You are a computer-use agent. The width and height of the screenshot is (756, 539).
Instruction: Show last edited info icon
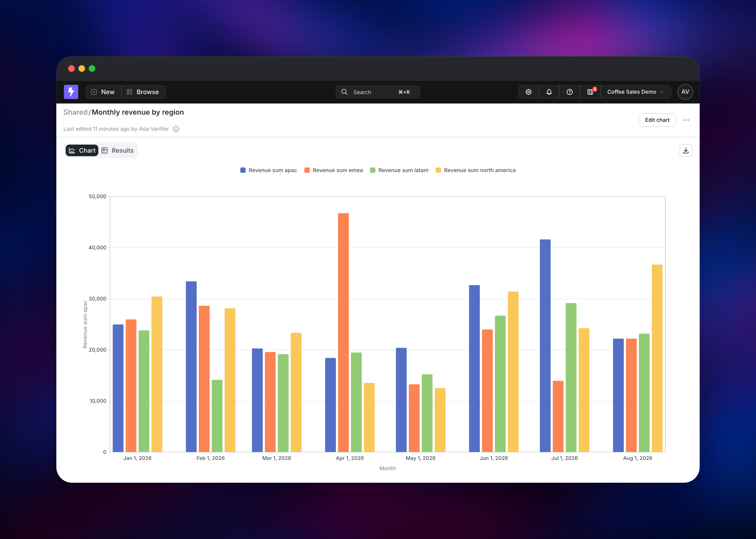[x=176, y=129]
